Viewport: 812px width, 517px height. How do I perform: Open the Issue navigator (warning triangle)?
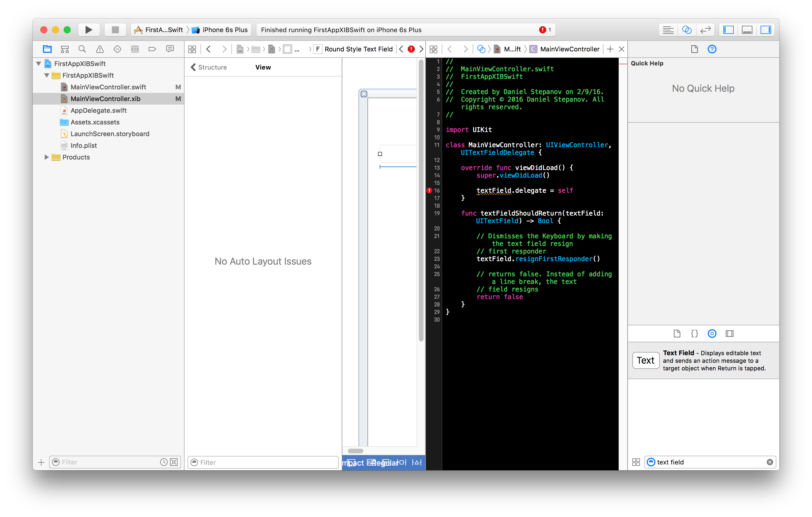(100, 49)
